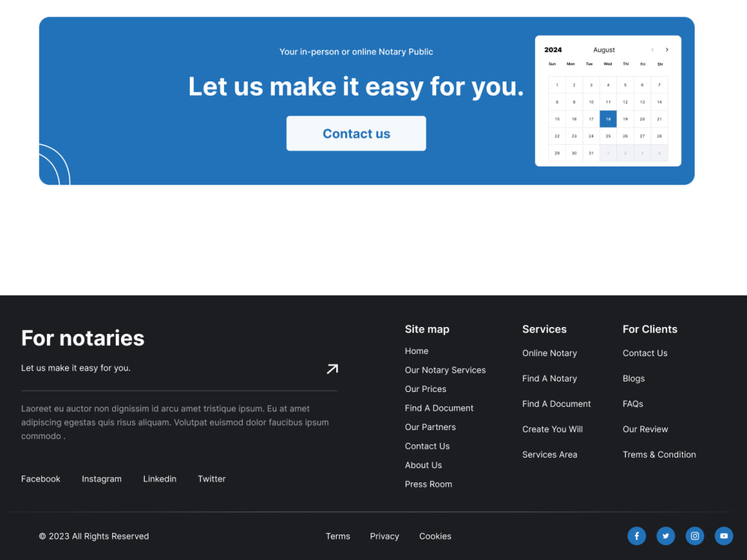Click the For Clients column heading
Screen dimensions: 747x560
click(x=650, y=329)
